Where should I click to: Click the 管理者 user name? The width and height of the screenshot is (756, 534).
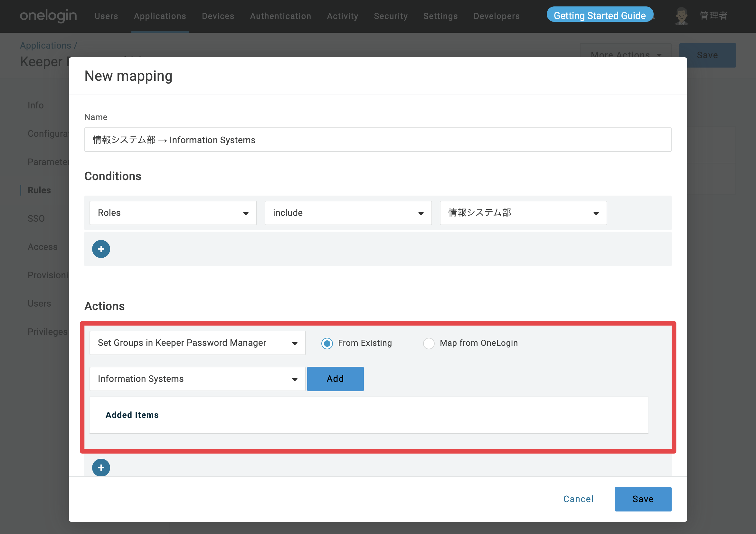713,16
